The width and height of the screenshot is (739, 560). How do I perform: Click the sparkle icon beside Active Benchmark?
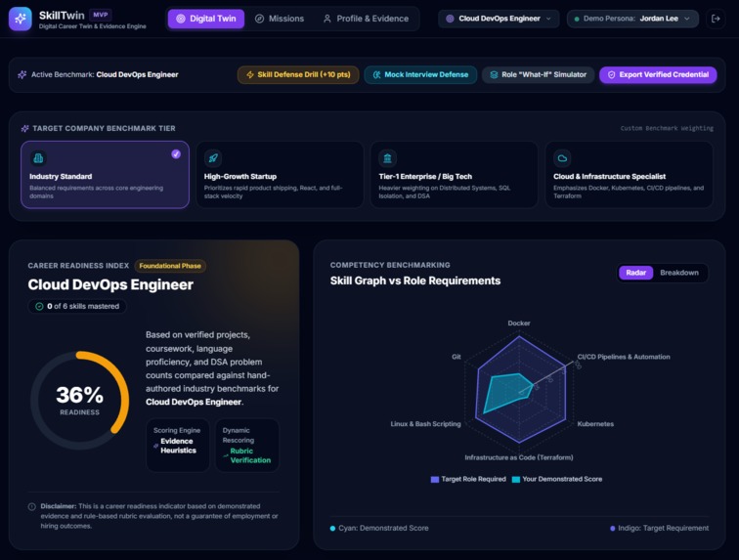pyautogui.click(x=22, y=75)
